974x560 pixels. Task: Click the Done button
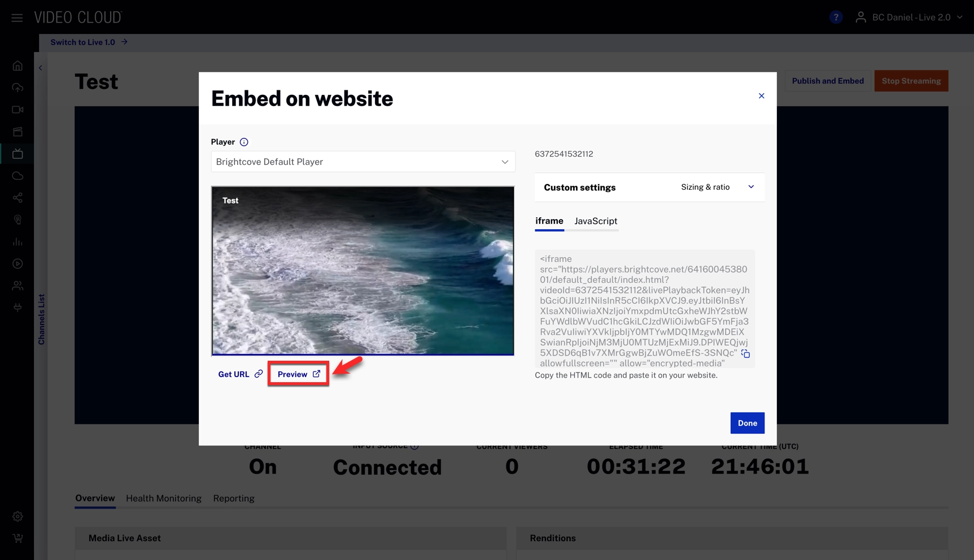[747, 423]
